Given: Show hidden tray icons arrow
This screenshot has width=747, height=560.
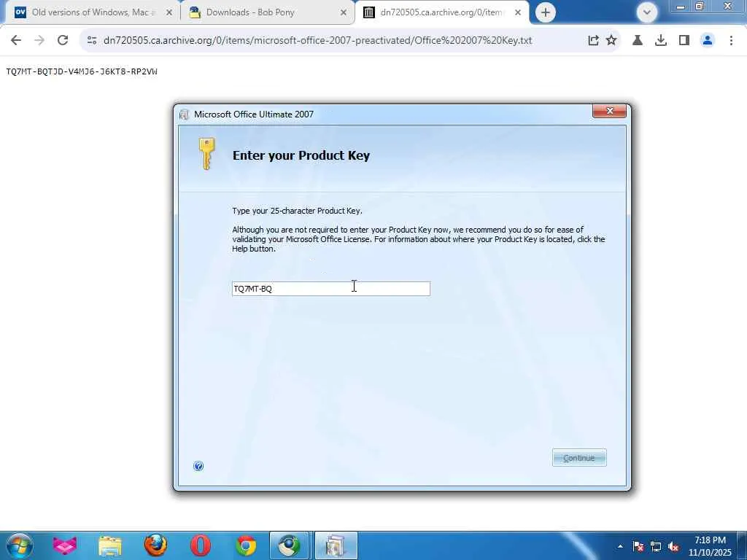Looking at the screenshot, I should click(620, 546).
